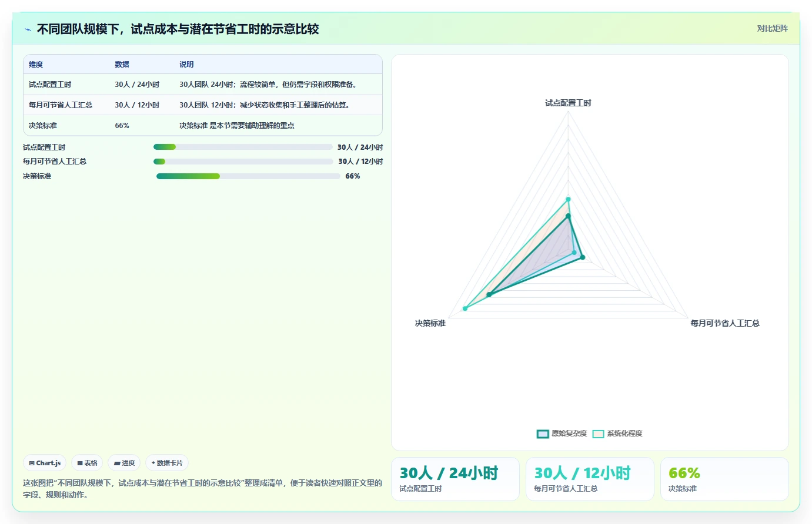
Task: Click the 原始复杂度 legend color box
Action: (542, 434)
